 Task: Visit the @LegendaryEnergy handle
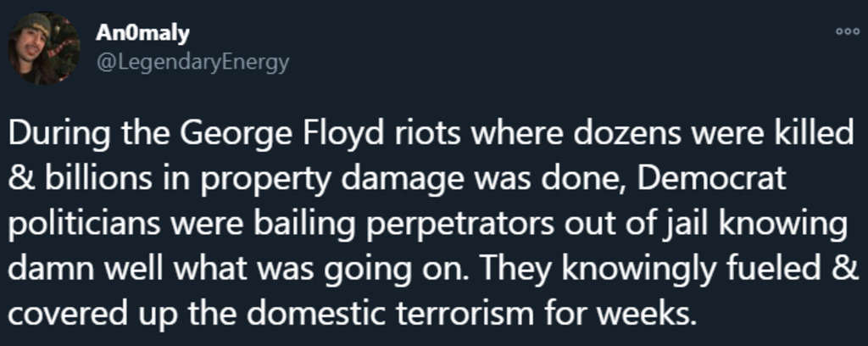point(193,62)
